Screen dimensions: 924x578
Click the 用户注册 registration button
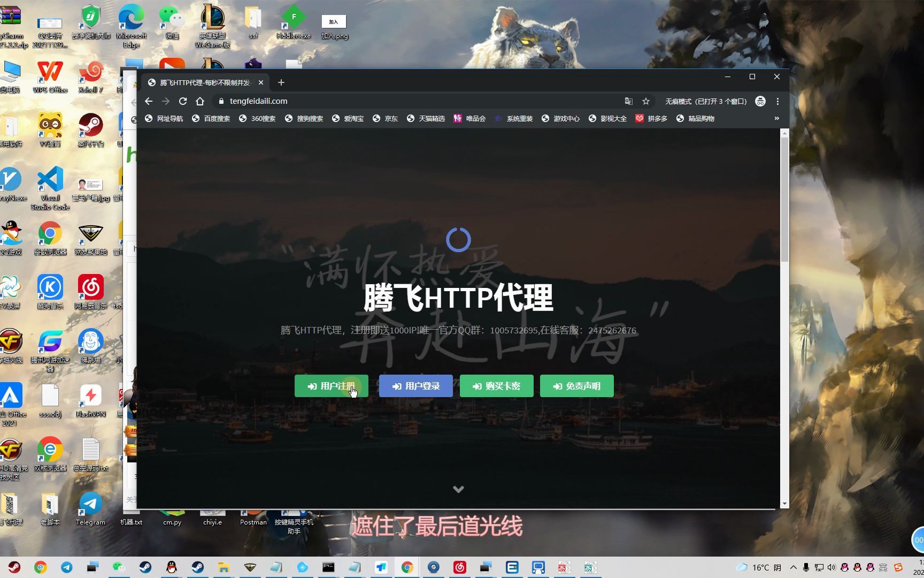point(330,386)
